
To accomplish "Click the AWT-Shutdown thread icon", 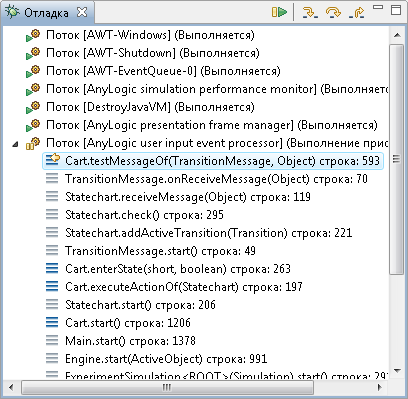I will 33,53.
